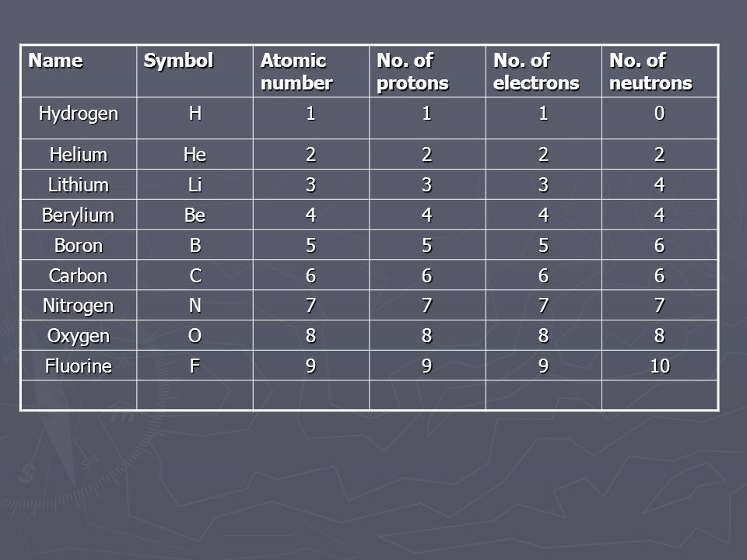Viewport: 747px width, 560px height.
Task: Click the Hydrogen name cell
Action: [x=79, y=118]
